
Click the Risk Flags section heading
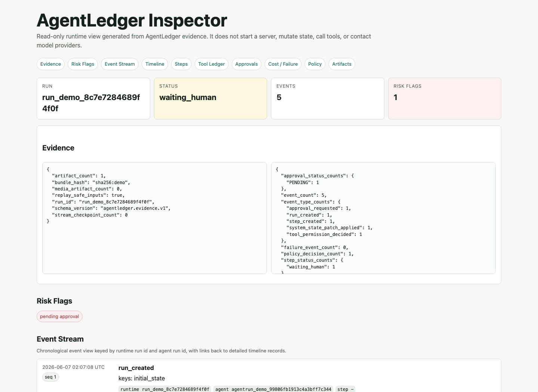[x=55, y=301]
